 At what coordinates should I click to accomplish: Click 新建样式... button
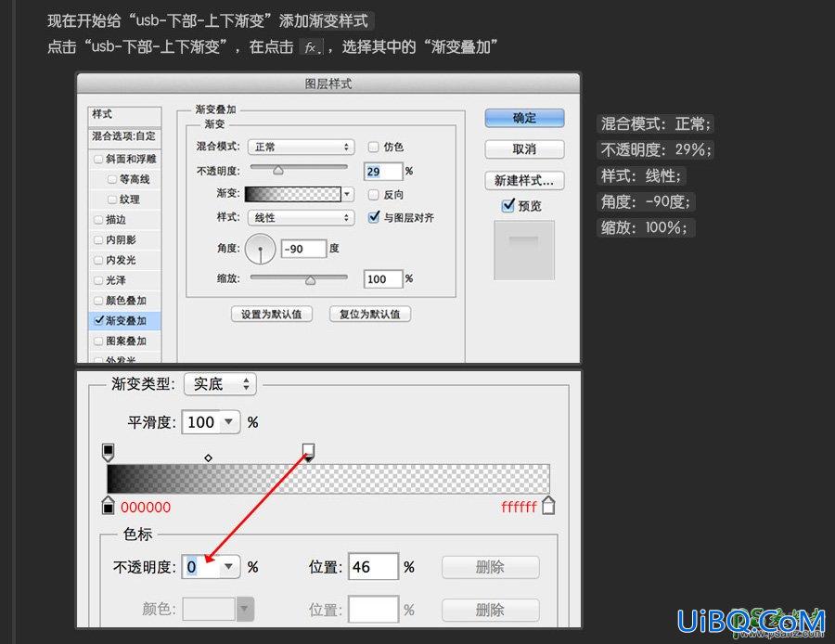(x=524, y=181)
